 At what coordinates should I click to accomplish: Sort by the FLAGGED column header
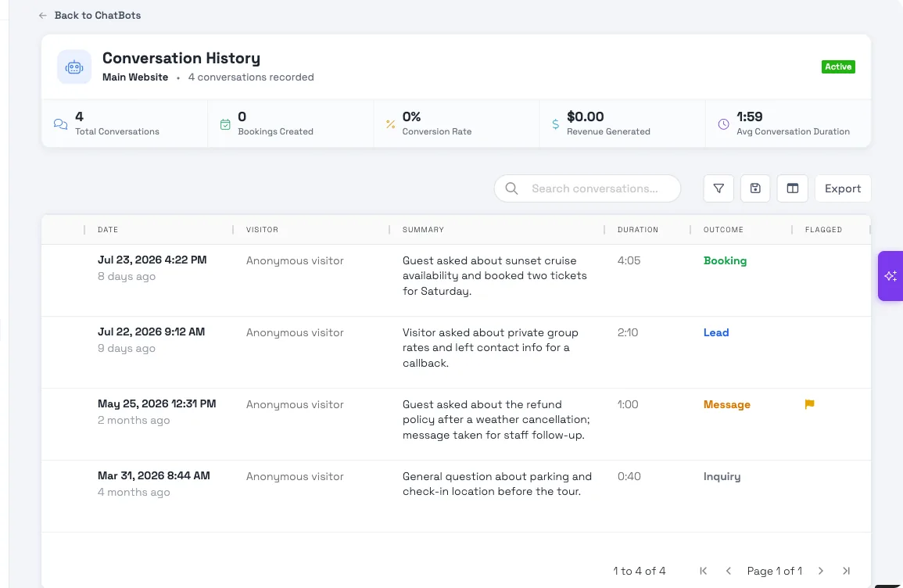pyautogui.click(x=823, y=230)
